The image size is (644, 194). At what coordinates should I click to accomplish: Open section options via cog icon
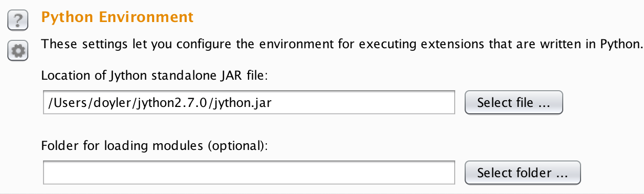point(18,50)
